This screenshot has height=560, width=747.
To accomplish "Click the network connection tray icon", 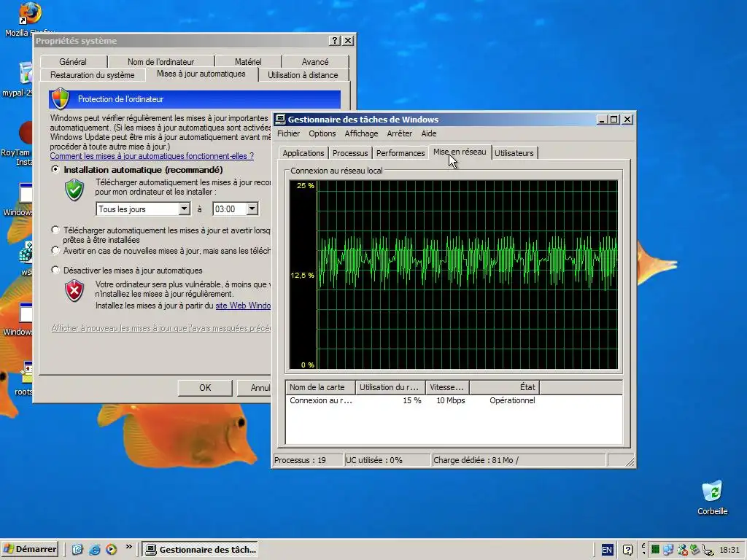I will coord(668,550).
